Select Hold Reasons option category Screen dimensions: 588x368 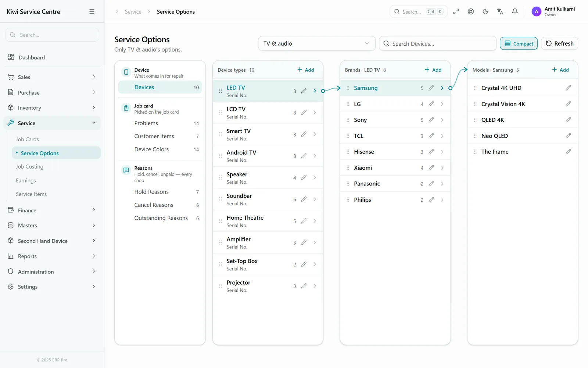tap(160, 192)
